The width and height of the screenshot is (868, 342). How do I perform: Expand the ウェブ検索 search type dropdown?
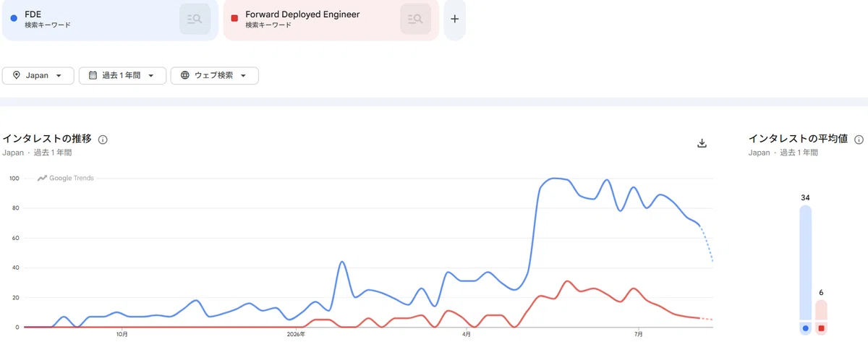coord(243,76)
